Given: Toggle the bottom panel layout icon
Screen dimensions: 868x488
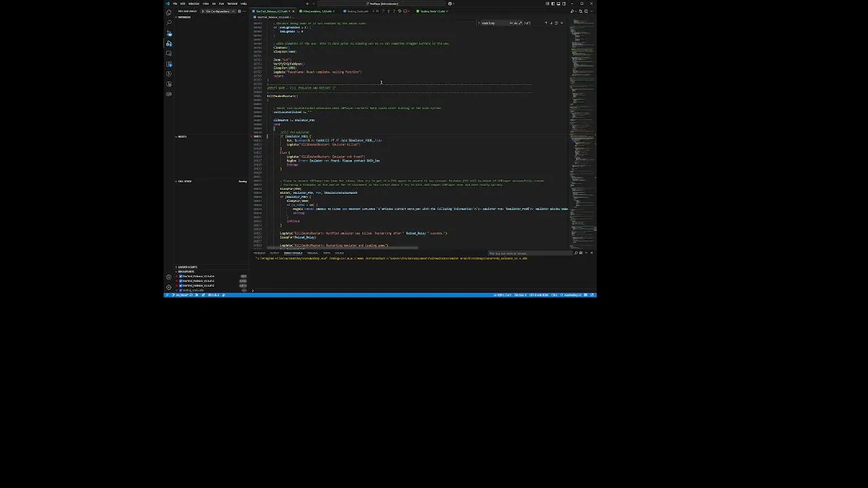Looking at the screenshot, I should pyautogui.click(x=558, y=3).
